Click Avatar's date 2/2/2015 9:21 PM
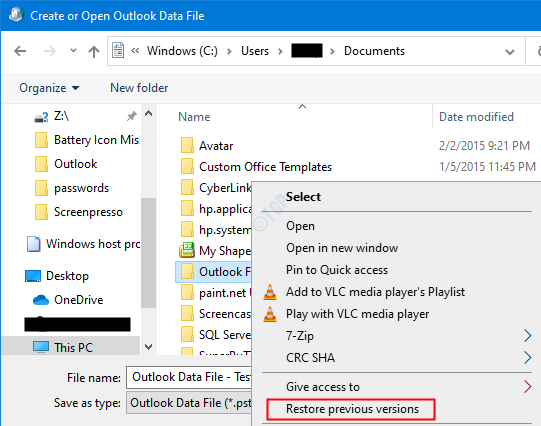The image size is (541, 426). click(484, 146)
